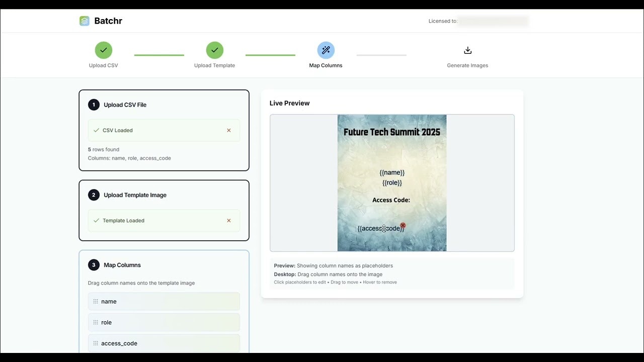This screenshot has width=644, height=362.
Task: Click the Upload Template step checkmark circle
Action: pyautogui.click(x=215, y=50)
